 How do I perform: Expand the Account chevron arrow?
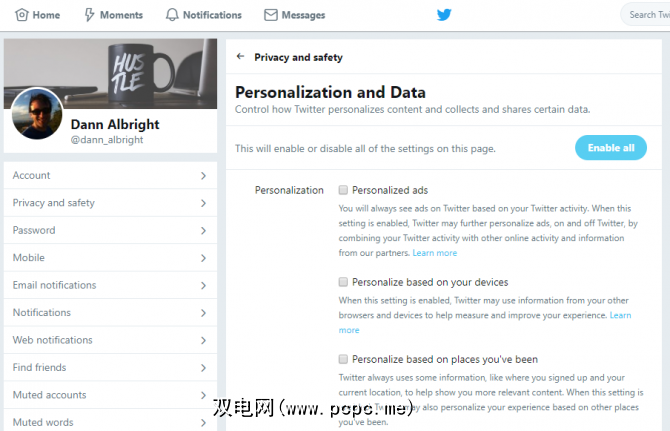(x=203, y=176)
